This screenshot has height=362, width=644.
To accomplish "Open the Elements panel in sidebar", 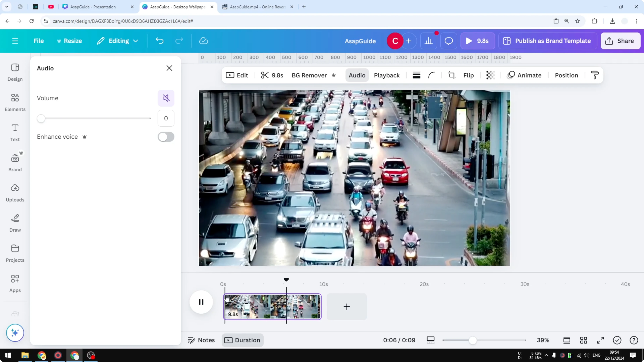I will (15, 102).
